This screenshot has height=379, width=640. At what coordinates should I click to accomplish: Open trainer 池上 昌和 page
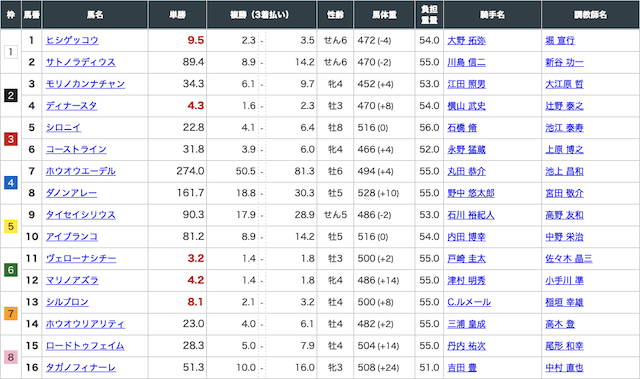pyautogui.click(x=564, y=171)
